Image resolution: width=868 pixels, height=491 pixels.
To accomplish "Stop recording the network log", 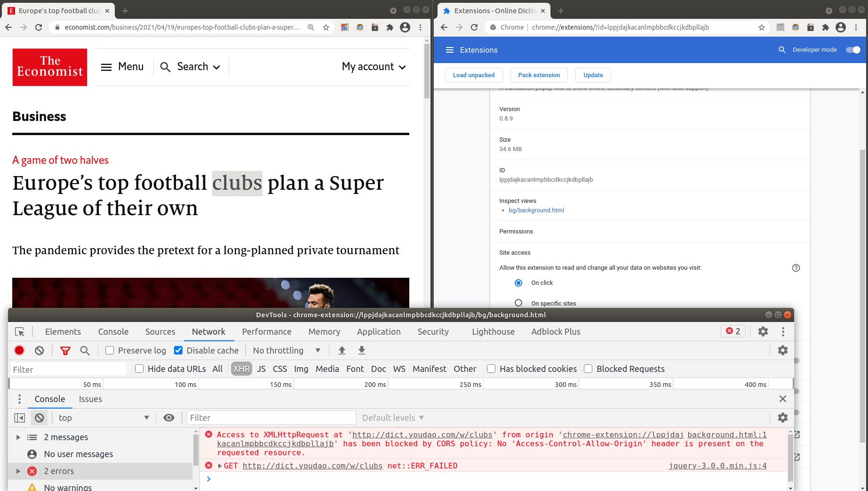I will 19,350.
